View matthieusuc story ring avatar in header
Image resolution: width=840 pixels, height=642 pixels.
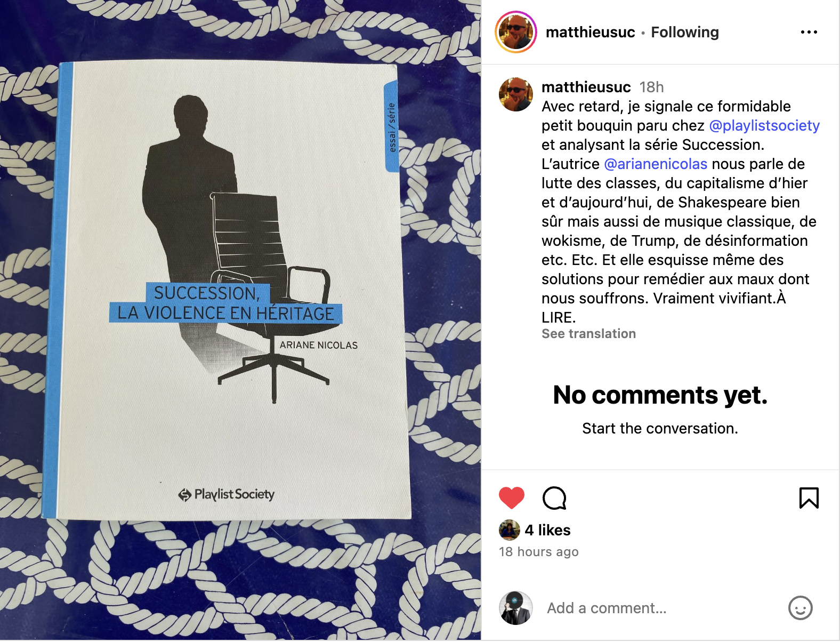tap(515, 32)
